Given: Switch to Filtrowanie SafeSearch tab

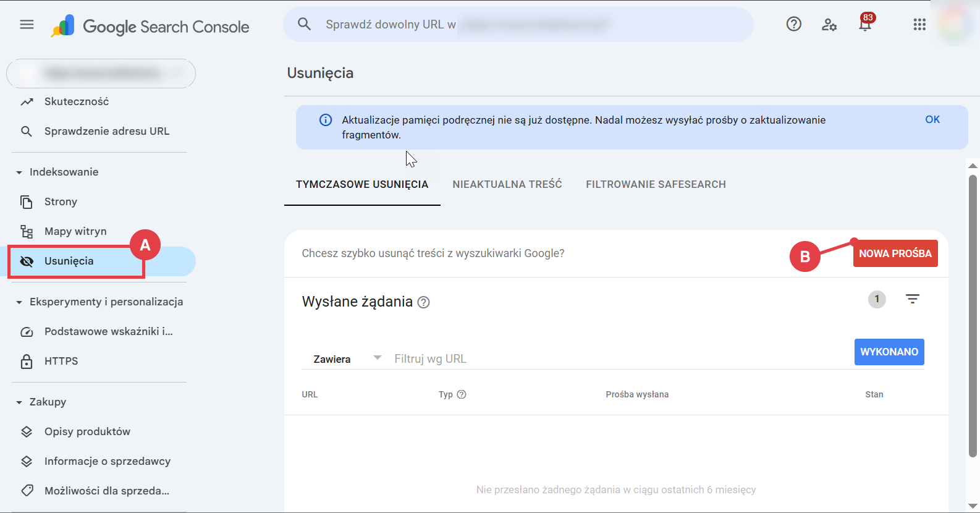Looking at the screenshot, I should pos(656,184).
